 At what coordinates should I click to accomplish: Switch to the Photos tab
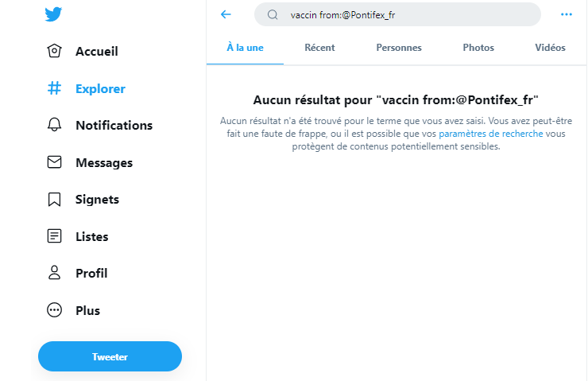click(x=478, y=48)
